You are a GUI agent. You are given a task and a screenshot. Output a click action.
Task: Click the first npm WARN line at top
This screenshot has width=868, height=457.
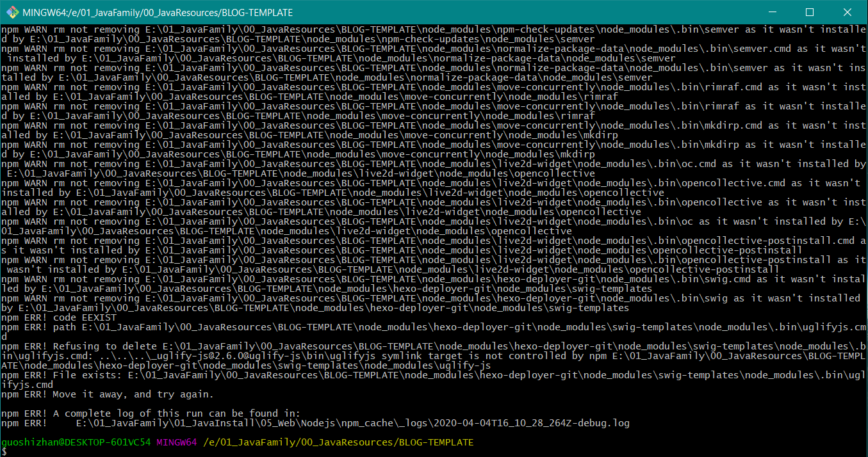pyautogui.click(x=256, y=29)
